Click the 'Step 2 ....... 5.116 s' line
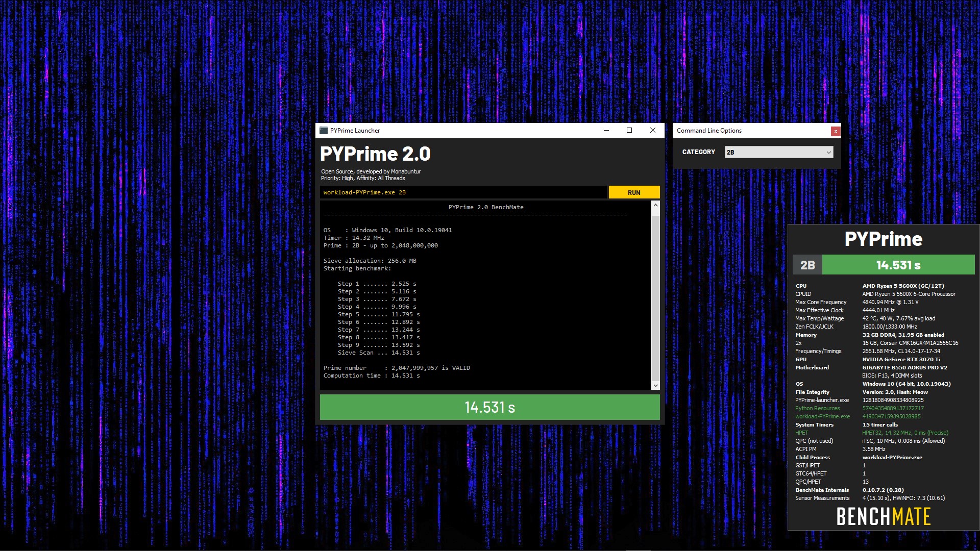The image size is (980, 551). (377, 291)
